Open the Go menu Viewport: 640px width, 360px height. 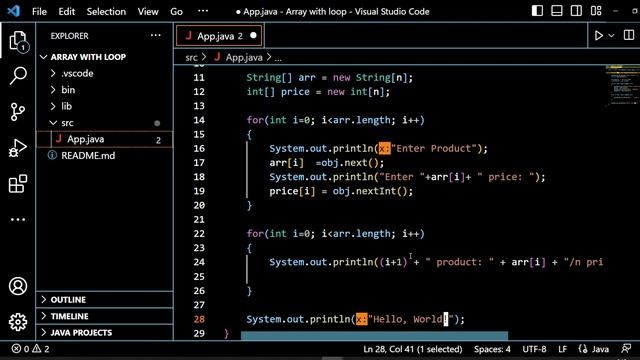(176, 11)
